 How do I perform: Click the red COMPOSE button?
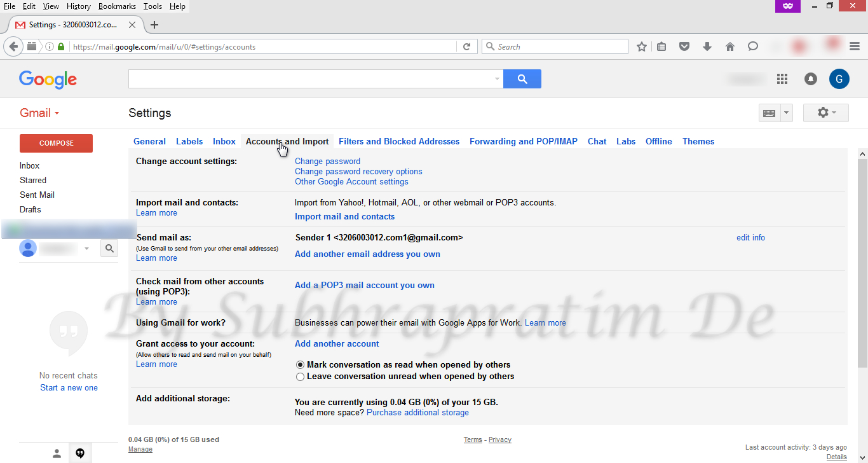point(57,143)
